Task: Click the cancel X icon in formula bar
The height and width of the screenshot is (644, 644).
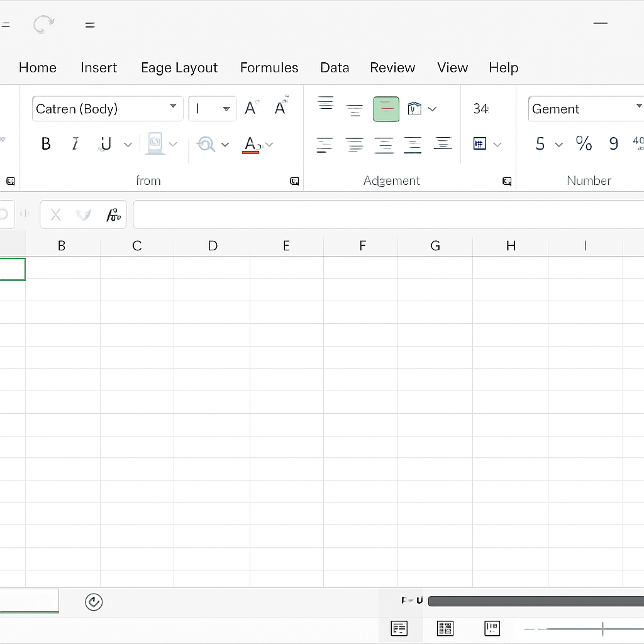Action: point(55,215)
